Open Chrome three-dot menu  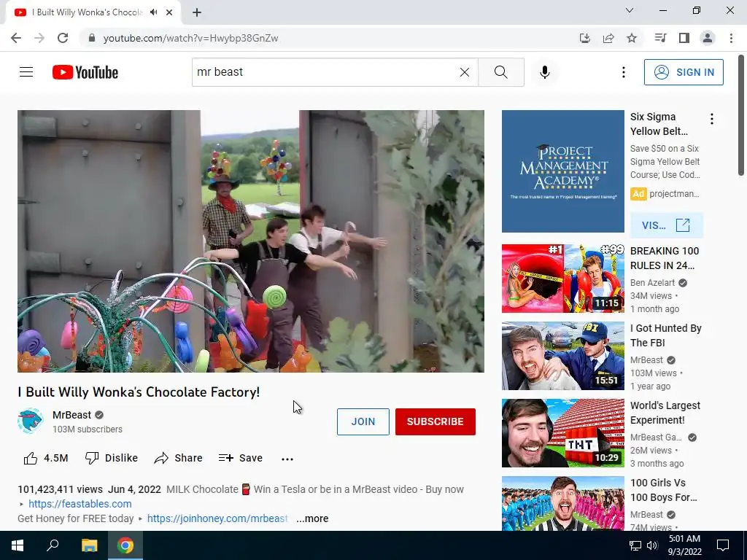(x=731, y=38)
